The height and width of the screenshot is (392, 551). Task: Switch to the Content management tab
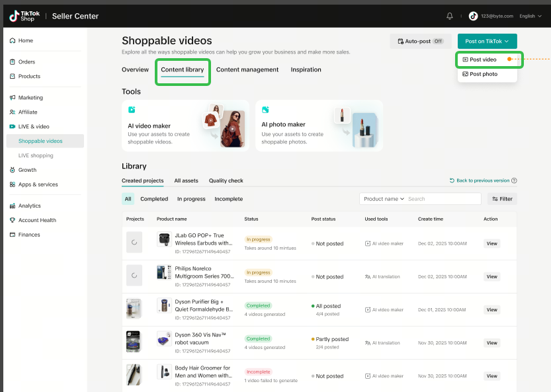point(247,69)
